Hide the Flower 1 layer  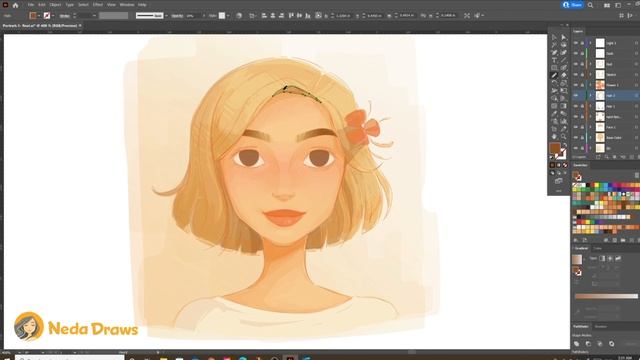click(576, 85)
